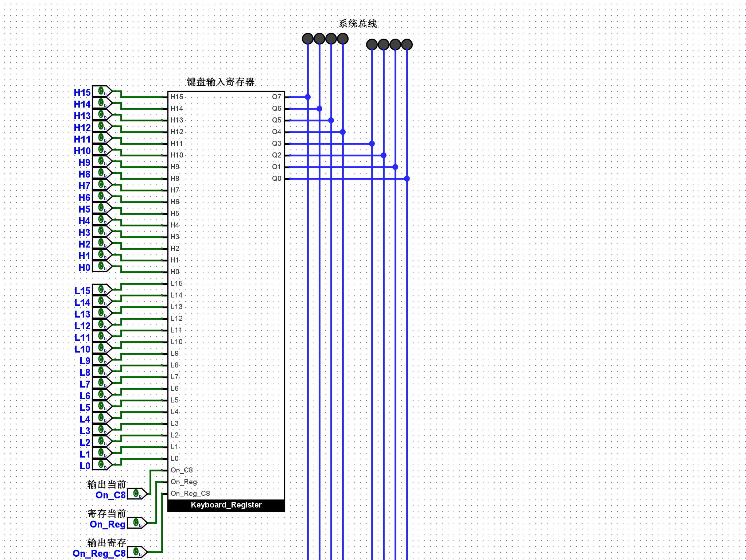Switch the L1 input pin state
746x560 pixels.
tap(102, 453)
